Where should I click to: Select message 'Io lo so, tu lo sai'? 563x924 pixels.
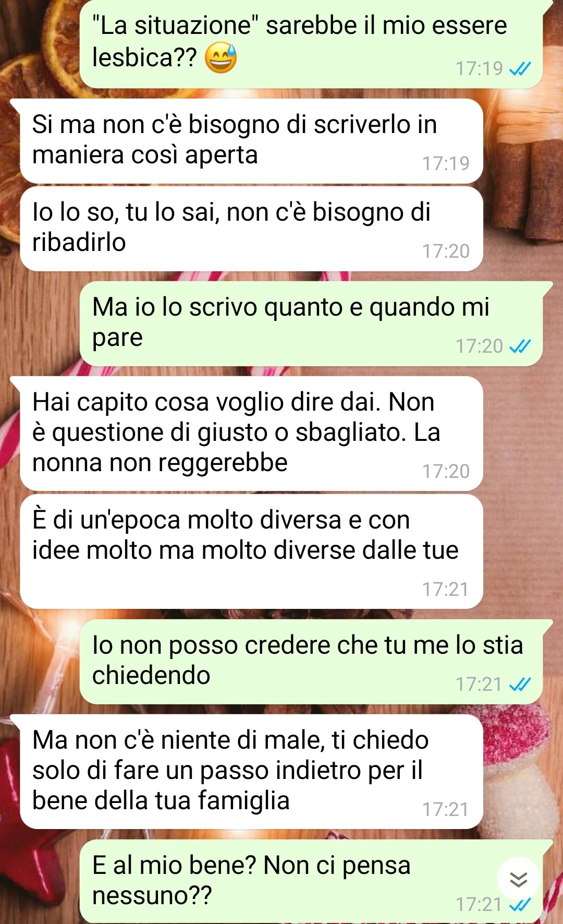tap(251, 229)
